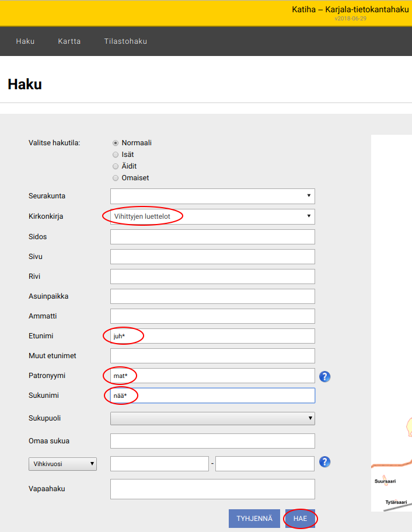Click the help icon beside Vihkivuosi range
The image size is (412, 532).
(x=325, y=462)
